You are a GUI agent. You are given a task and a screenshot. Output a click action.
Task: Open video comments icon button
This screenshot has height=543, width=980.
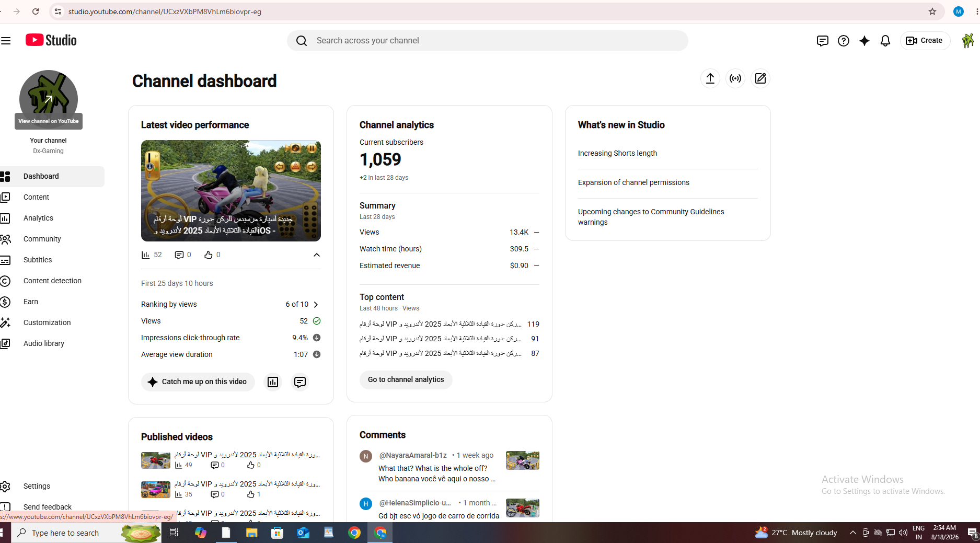click(x=300, y=382)
